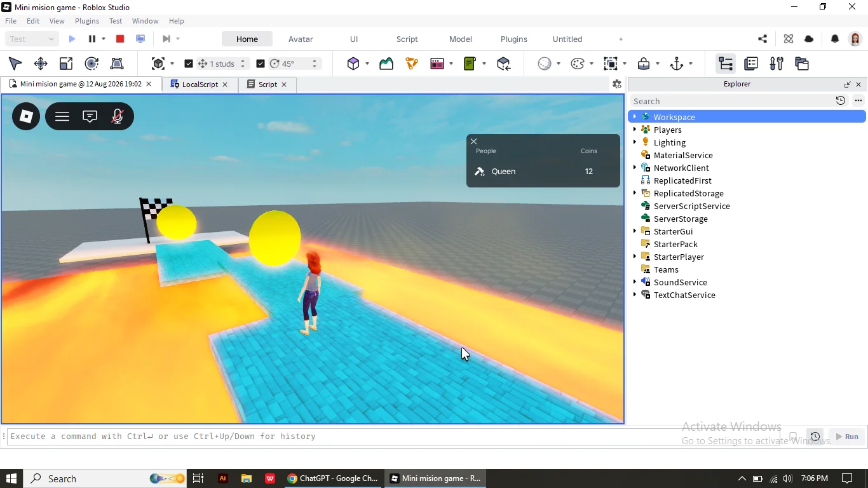Add a new ribbon tab with plus

621,39
